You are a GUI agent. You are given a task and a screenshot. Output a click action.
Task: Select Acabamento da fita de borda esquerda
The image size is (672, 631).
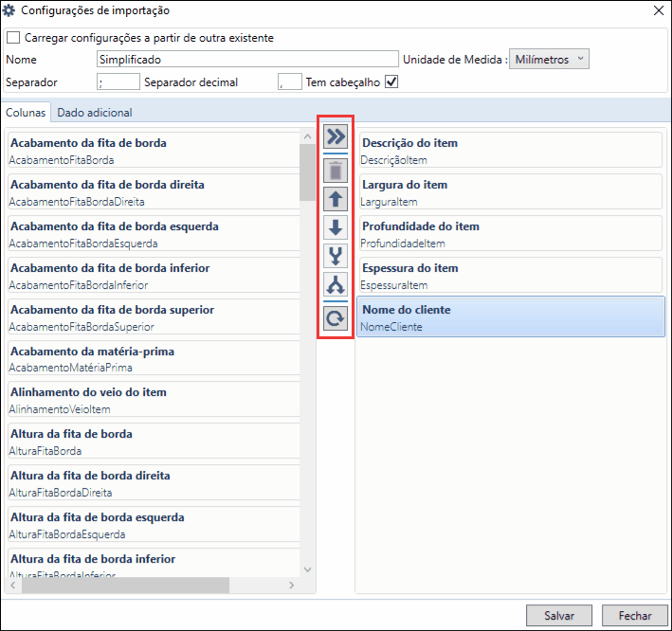click(x=154, y=233)
